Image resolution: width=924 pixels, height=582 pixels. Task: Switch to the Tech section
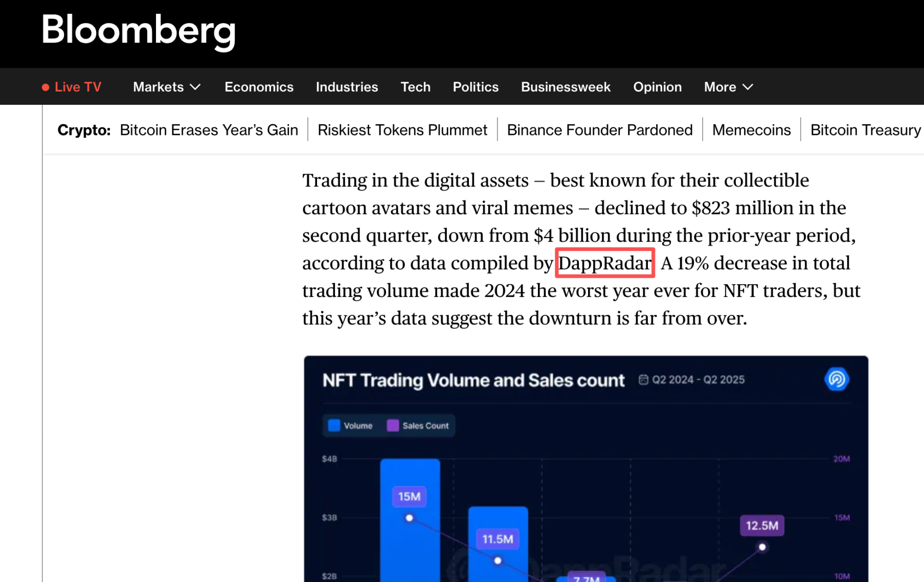click(x=415, y=87)
